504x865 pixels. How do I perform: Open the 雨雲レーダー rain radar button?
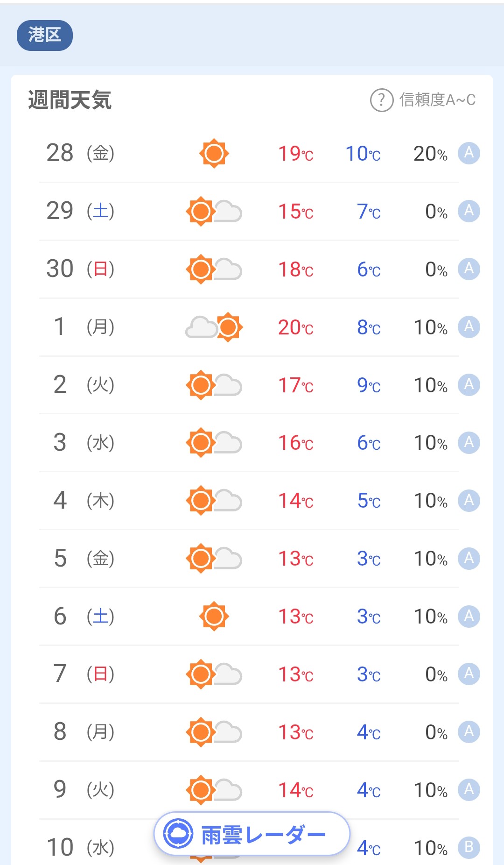(252, 834)
